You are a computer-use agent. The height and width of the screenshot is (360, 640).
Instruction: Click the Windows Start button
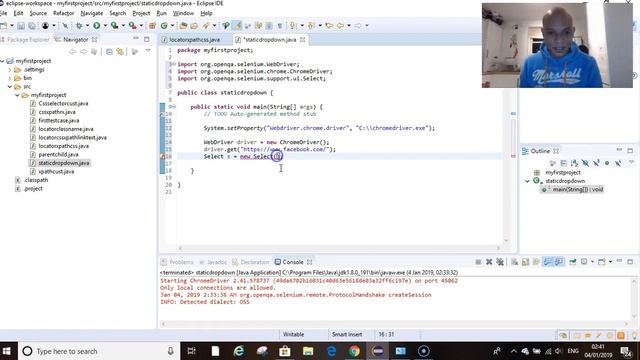tap(7, 351)
